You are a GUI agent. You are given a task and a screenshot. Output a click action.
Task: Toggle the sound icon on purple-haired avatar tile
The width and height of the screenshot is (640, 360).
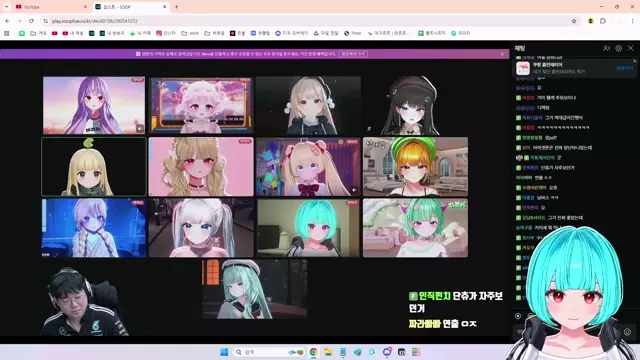tap(140, 129)
